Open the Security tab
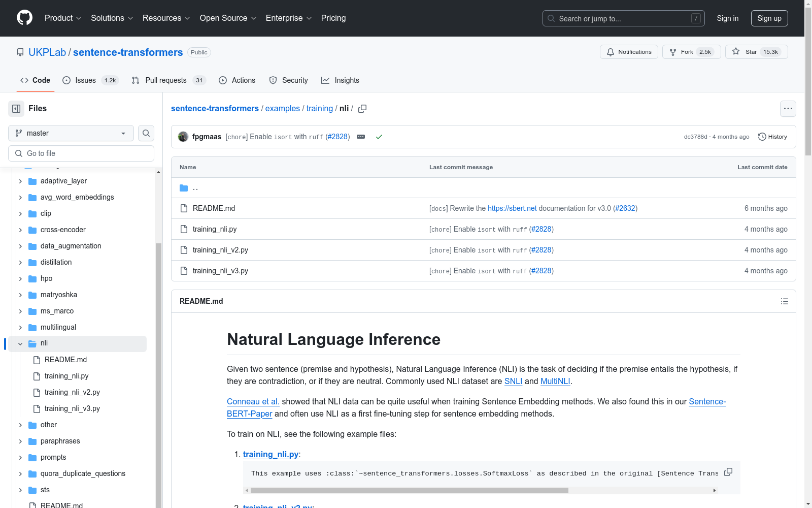This screenshot has width=812, height=508. coord(288,80)
